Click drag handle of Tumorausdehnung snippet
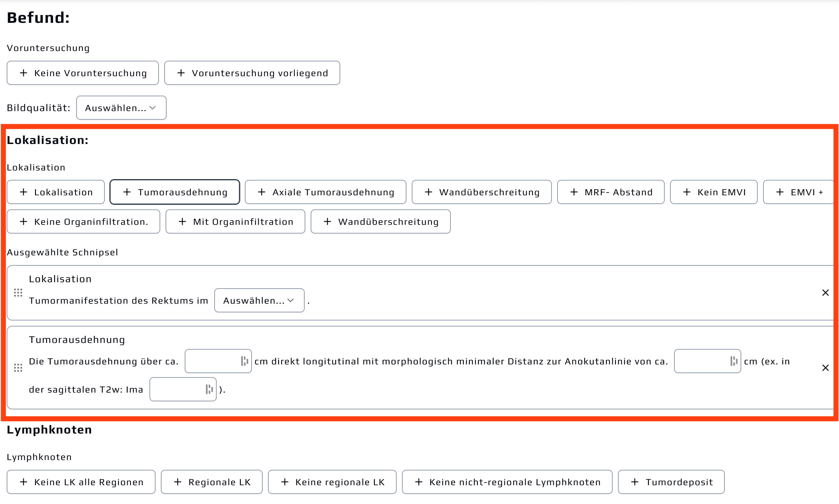The height and width of the screenshot is (504, 839). (18, 368)
